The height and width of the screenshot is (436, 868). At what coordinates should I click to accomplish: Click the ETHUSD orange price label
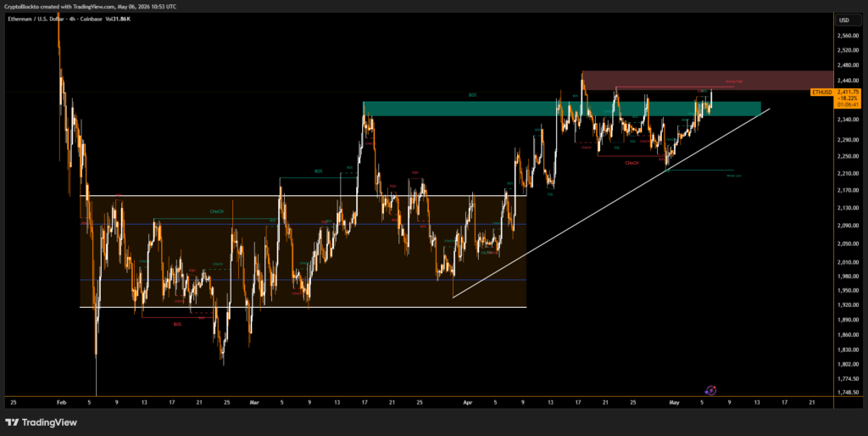point(821,92)
